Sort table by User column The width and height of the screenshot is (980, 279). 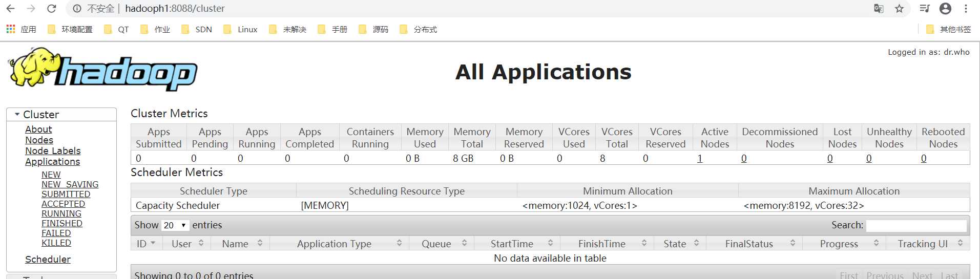coord(187,244)
